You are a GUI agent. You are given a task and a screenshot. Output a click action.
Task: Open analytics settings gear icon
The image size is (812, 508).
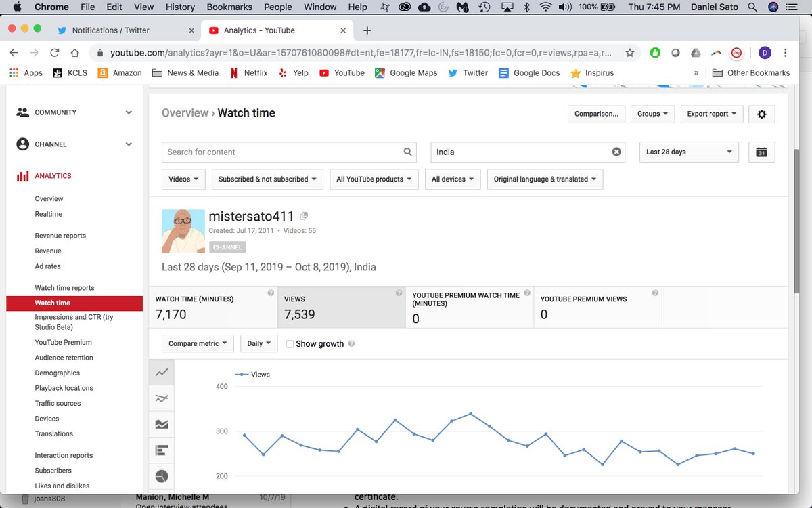tap(762, 114)
